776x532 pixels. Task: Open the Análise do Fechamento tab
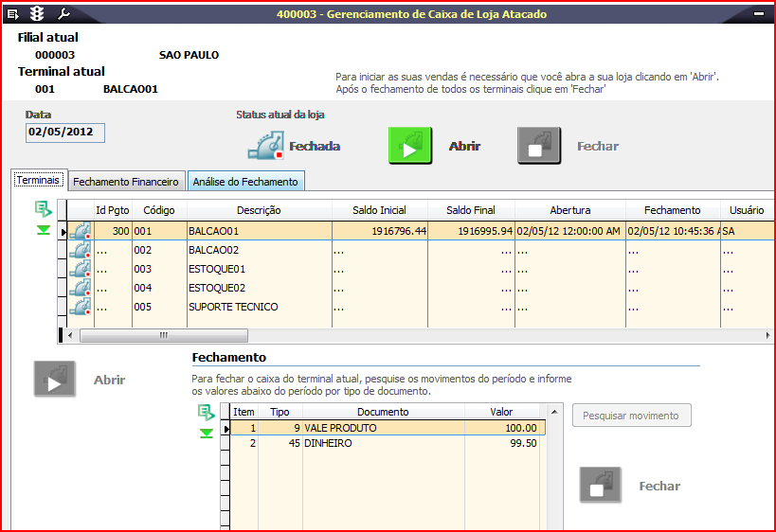tap(245, 181)
